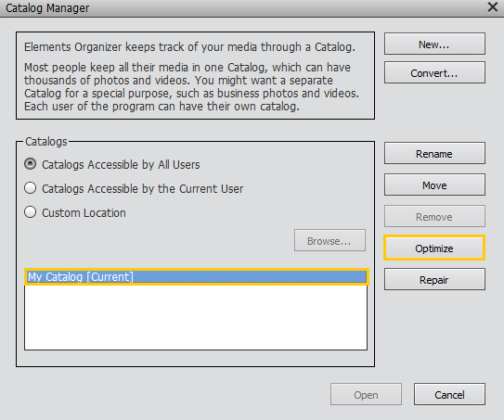Choose Catalogs Accessible by the Current User

(x=134, y=188)
